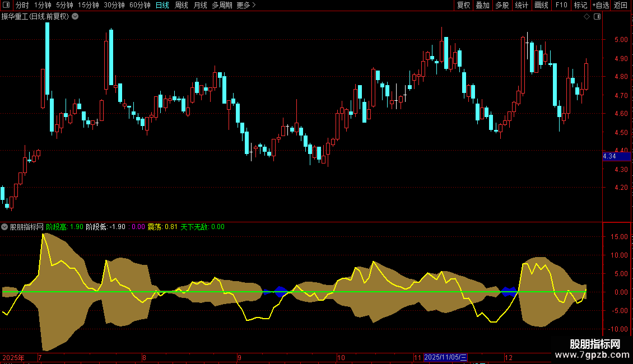
Task: Click 返回 to go back
Action: pos(621,5)
